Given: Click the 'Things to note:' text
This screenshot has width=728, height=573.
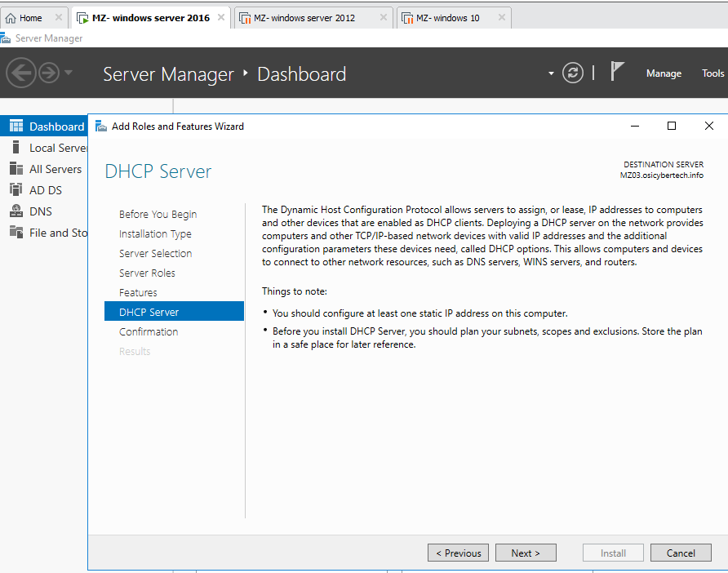Looking at the screenshot, I should (295, 291).
